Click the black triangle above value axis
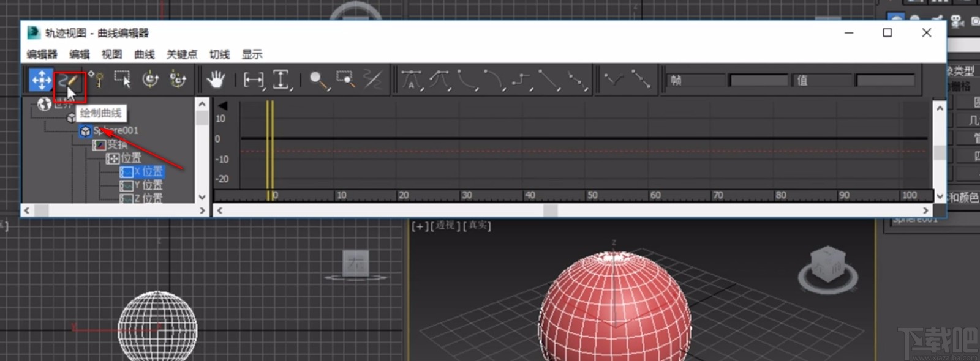The width and height of the screenshot is (980, 361). coord(223,105)
